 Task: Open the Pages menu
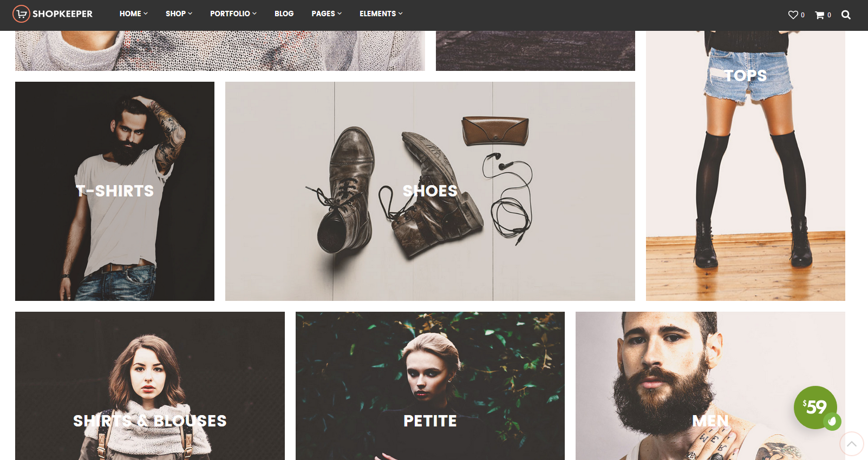pyautogui.click(x=327, y=14)
